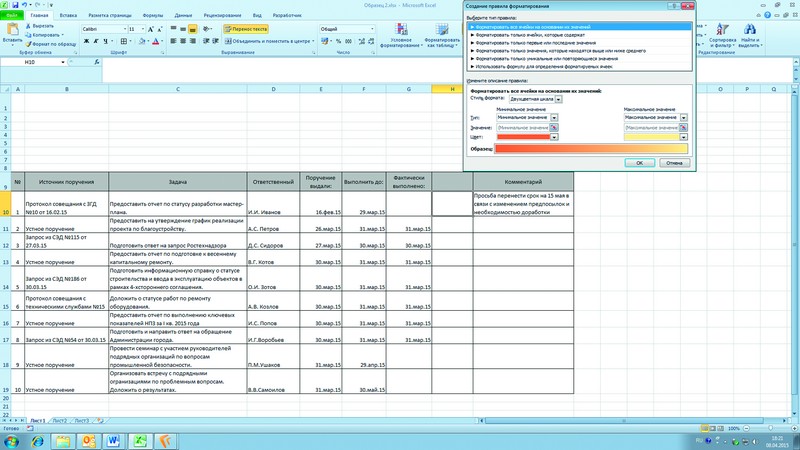Open the green Файл button
This screenshot has width=800, height=450.
[12, 15]
